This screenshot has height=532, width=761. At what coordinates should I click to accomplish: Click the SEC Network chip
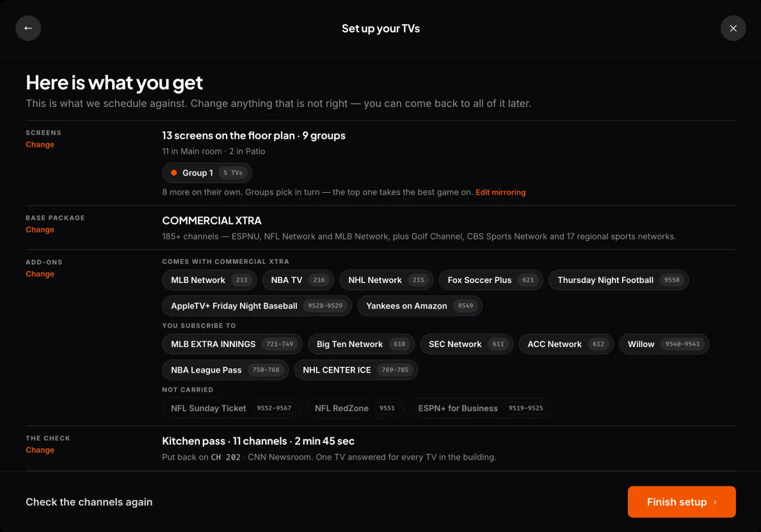[467, 344]
